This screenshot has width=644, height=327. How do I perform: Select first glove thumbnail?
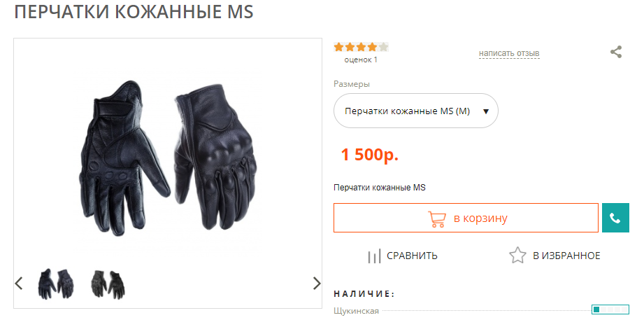pos(56,284)
